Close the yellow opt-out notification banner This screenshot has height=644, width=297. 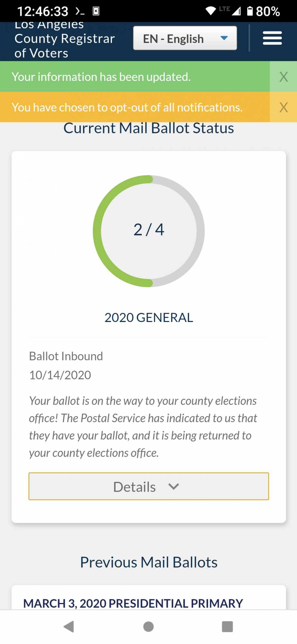pyautogui.click(x=283, y=107)
